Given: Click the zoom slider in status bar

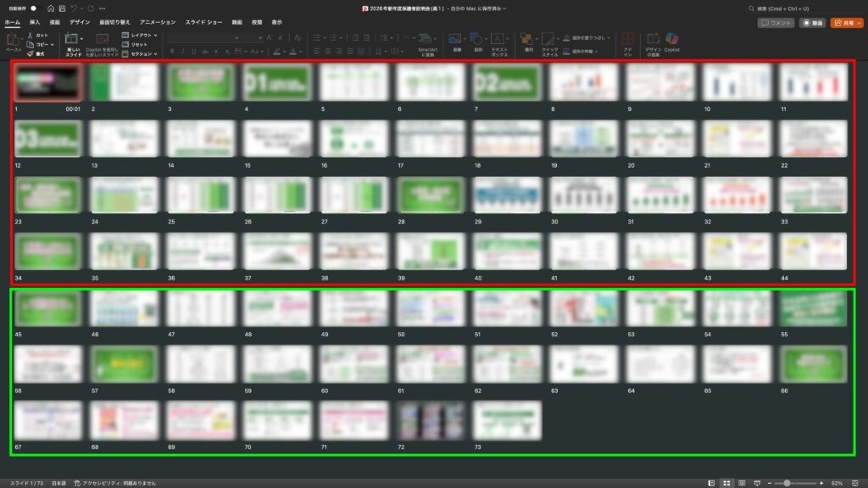Looking at the screenshot, I should click(787, 482).
